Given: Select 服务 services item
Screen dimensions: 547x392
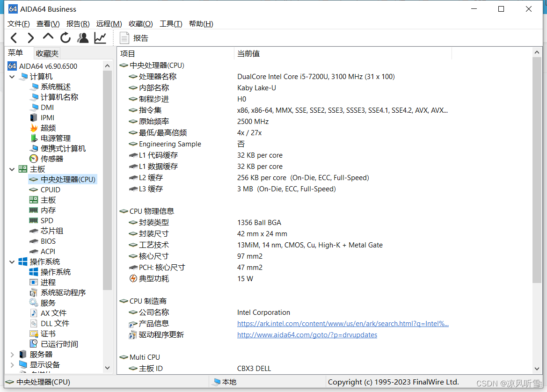Looking at the screenshot, I should (43, 303).
